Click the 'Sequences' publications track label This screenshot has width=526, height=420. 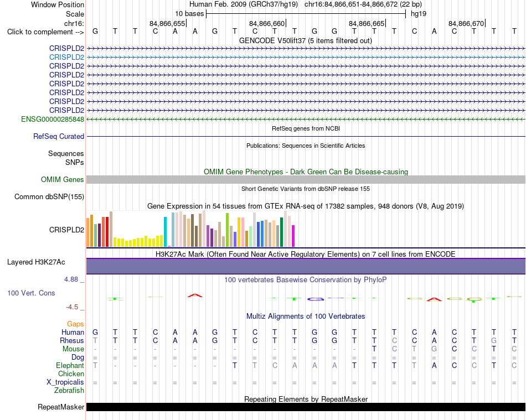point(66,153)
